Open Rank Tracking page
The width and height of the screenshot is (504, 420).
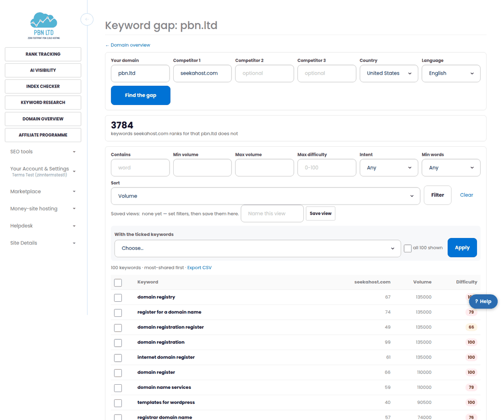[x=43, y=54]
